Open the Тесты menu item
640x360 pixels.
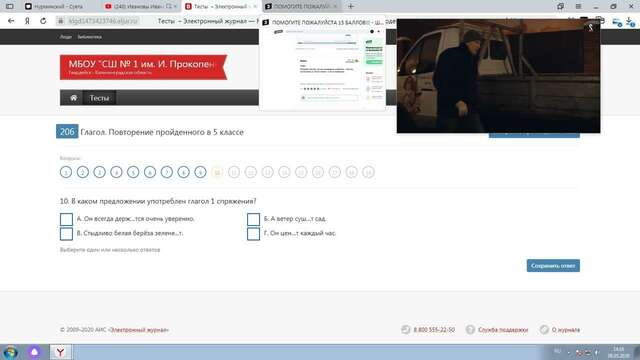point(99,98)
